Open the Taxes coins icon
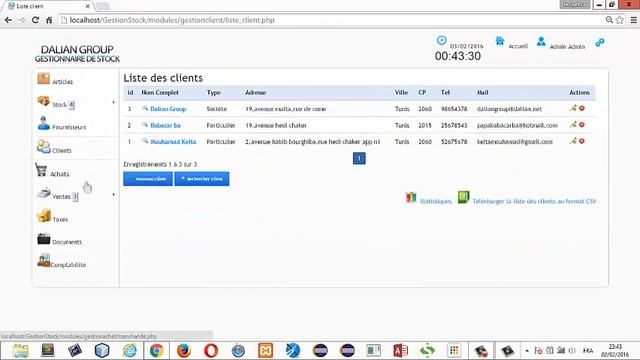Image resolution: width=640 pixels, height=360 pixels. point(44,215)
